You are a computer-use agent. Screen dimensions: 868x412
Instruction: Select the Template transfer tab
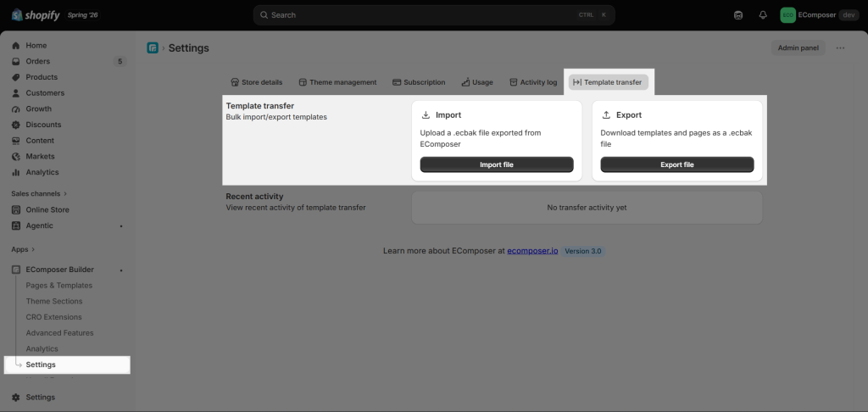point(608,82)
